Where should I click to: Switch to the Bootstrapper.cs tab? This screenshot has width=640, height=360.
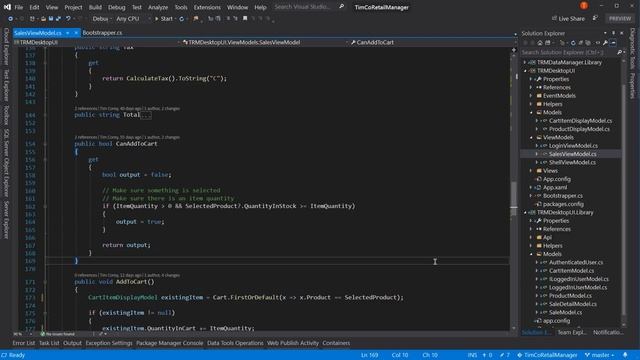coord(102,33)
